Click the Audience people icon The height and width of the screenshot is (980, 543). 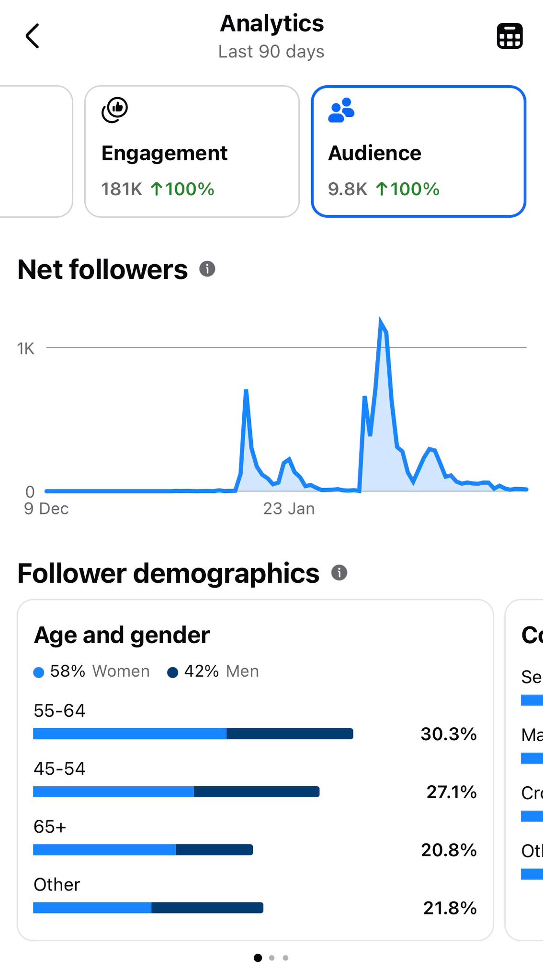pos(341,109)
